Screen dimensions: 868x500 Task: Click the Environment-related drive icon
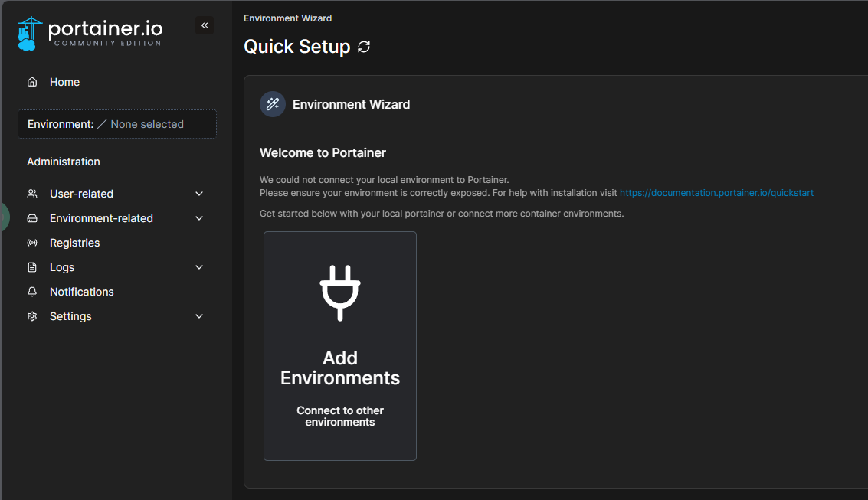coord(32,218)
